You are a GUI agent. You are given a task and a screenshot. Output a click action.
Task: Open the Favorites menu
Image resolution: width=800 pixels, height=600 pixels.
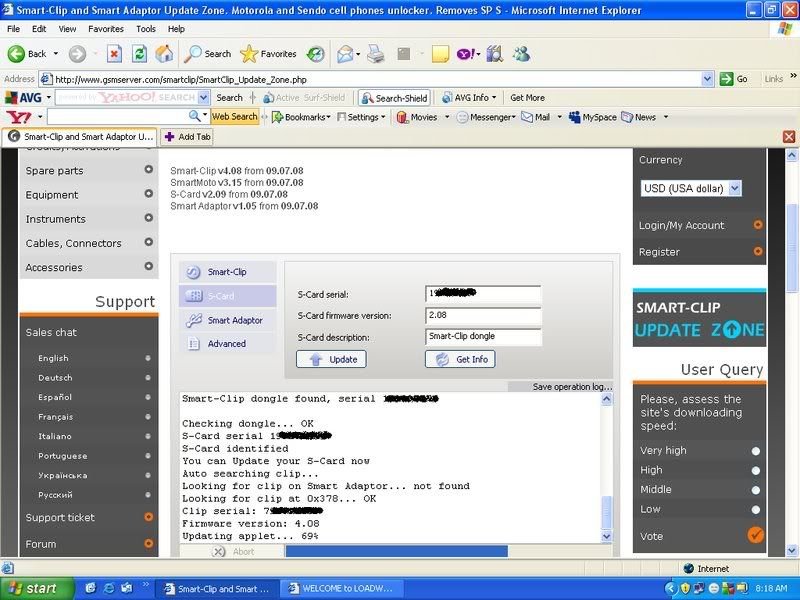pos(106,29)
